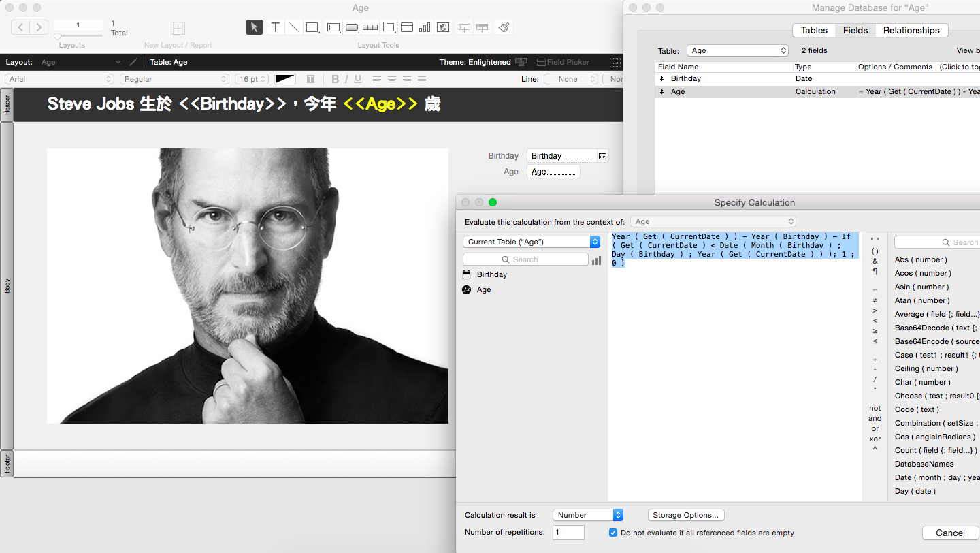Open the Current Table ("Age") dropdown

(532, 242)
